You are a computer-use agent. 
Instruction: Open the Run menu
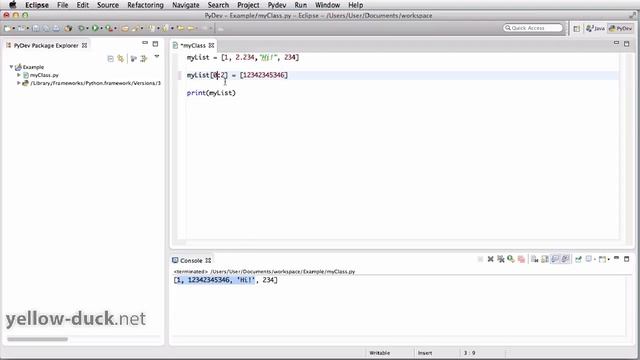[301, 5]
